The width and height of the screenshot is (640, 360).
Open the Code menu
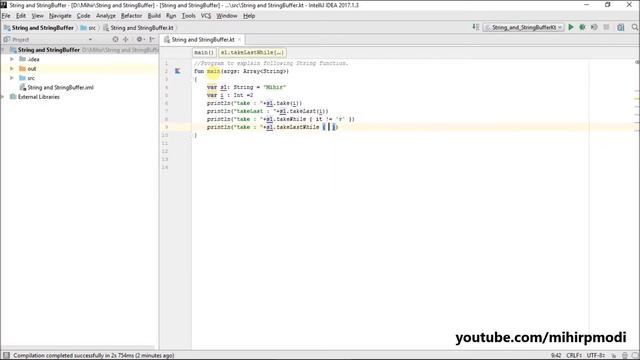click(84, 16)
